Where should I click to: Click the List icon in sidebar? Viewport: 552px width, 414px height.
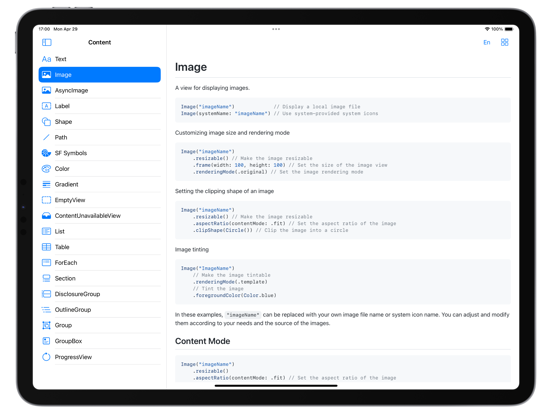click(x=46, y=231)
